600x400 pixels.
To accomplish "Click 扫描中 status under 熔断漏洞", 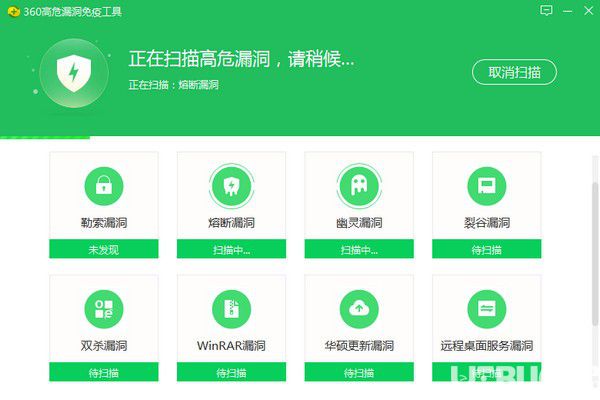I will coord(231,249).
